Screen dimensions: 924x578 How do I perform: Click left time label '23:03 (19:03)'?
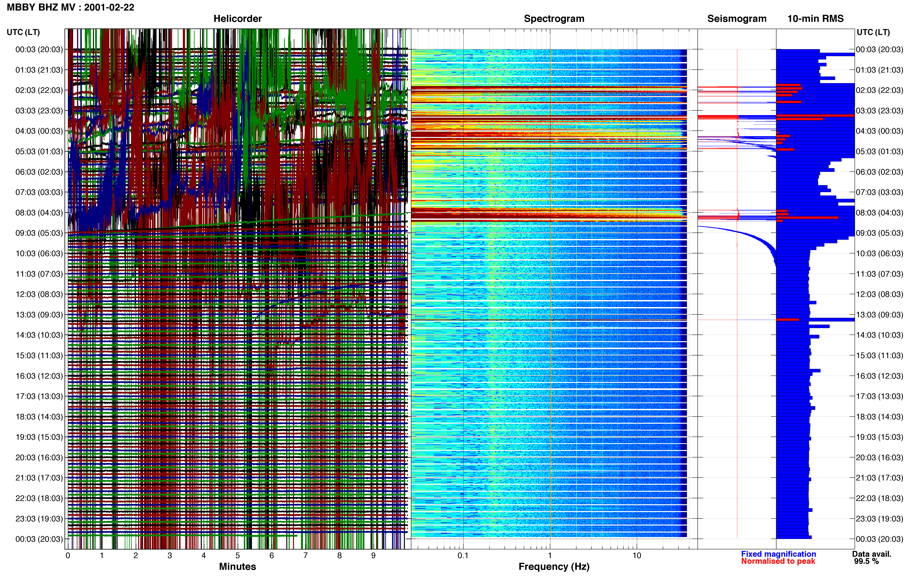click(39, 519)
